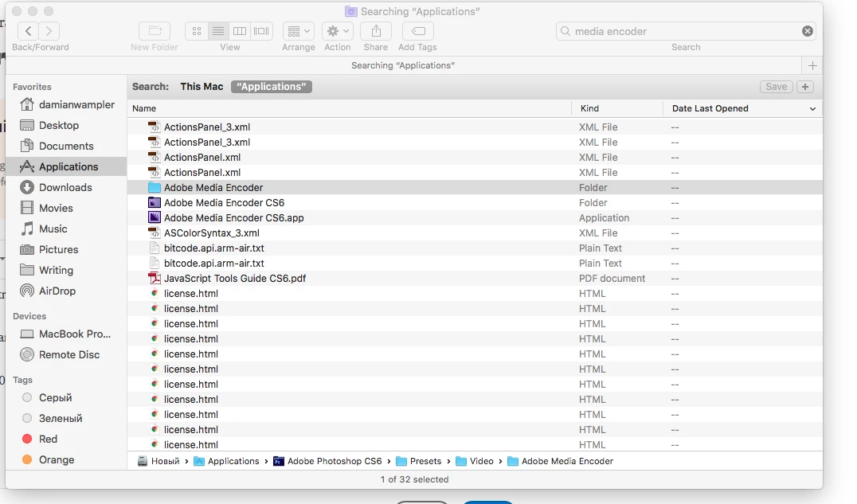Image resolution: width=857 pixels, height=504 pixels.
Task: Click Adobe Media Encoder in path bar
Action: (561, 461)
